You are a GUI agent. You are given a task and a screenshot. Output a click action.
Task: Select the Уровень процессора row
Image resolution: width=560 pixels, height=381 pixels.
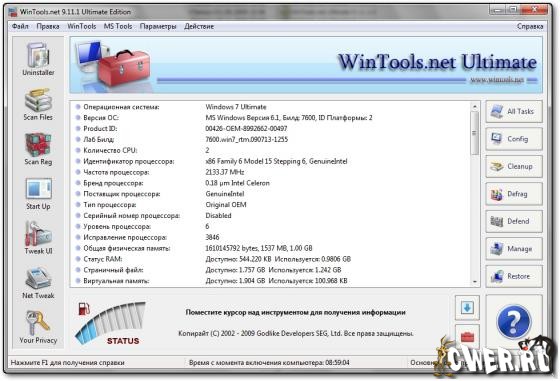point(271,226)
